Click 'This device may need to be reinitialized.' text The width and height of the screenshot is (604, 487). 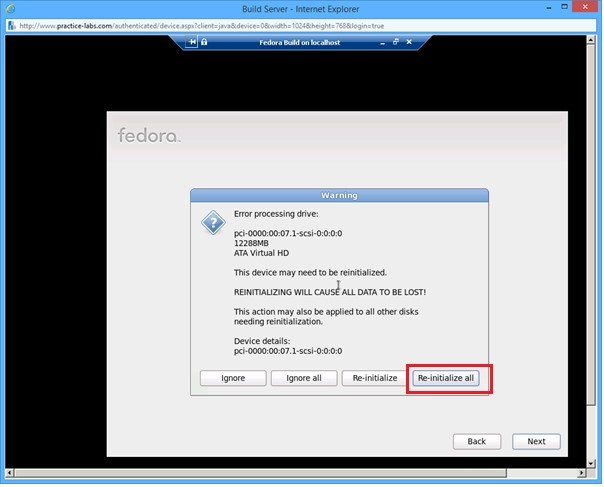click(x=310, y=272)
